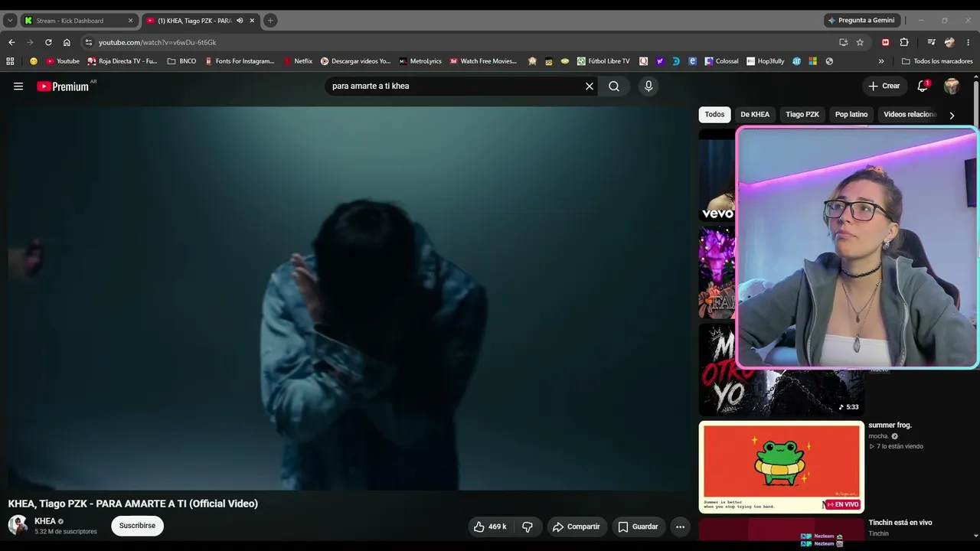Screen dimensions: 980x551
Task: View site information icon in address bar
Action: [x=88, y=42]
